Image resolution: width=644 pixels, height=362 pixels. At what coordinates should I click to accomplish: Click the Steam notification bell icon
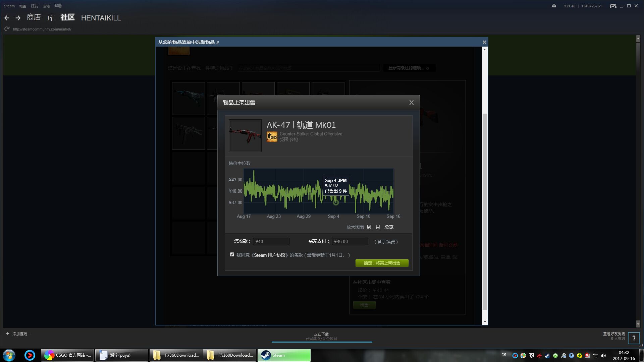[x=554, y=6]
